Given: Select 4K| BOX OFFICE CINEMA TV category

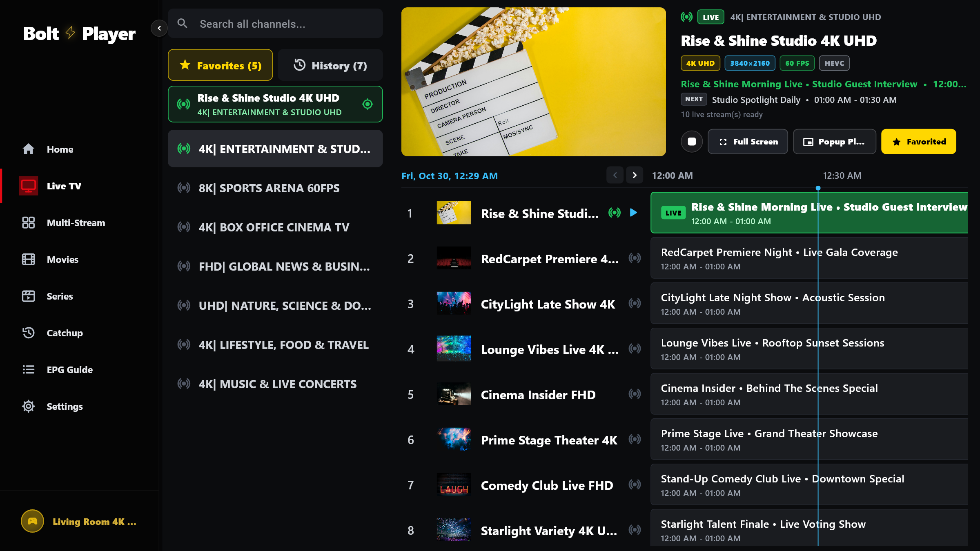Looking at the screenshot, I should (x=275, y=227).
